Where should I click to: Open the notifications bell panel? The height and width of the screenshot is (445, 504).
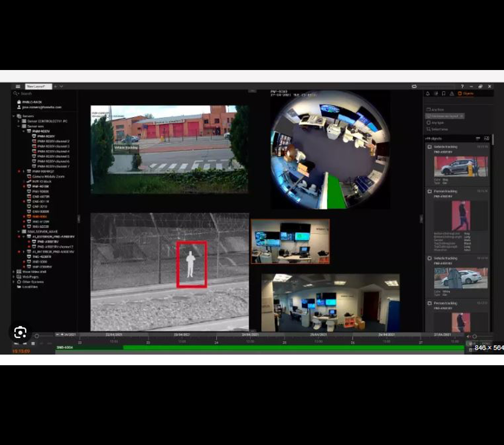click(427, 93)
